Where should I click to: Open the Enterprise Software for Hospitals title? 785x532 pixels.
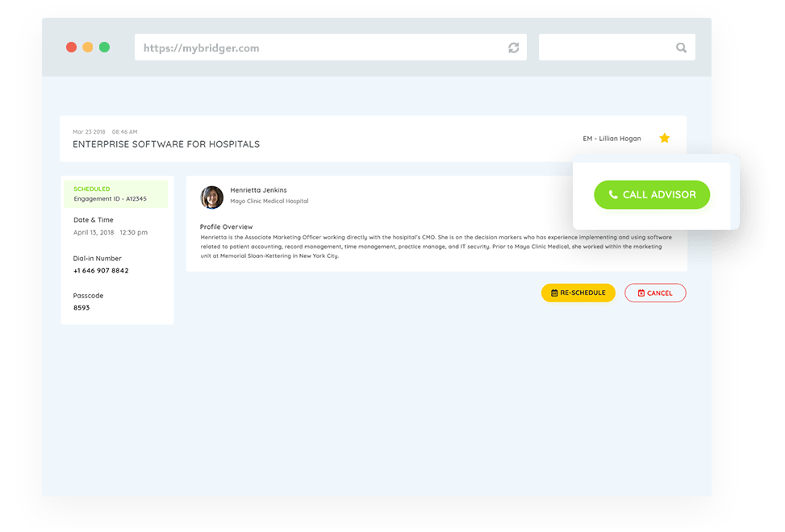(x=166, y=144)
